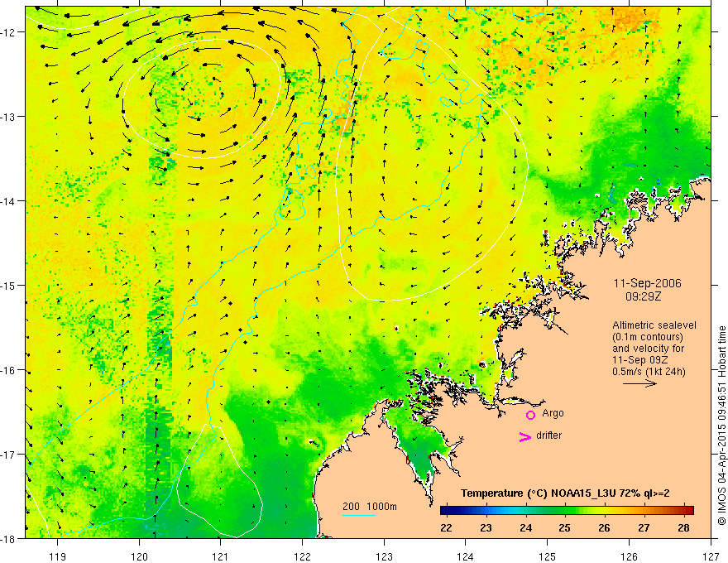The width and height of the screenshot is (728, 563).
Task: Click the magenta drifter arrowhead marker
Action: [524, 436]
